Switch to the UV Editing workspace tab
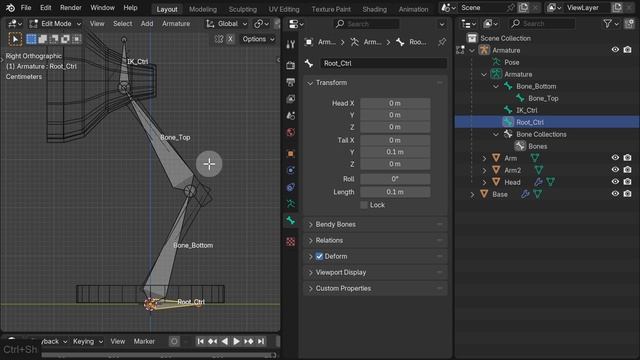Image resolution: width=640 pixels, height=360 pixels. point(284,9)
